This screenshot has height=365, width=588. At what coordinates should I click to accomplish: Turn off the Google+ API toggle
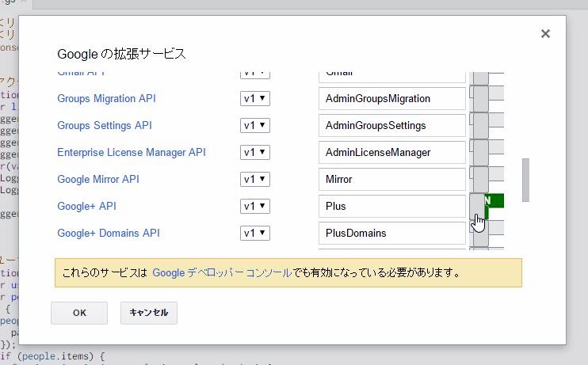click(487, 206)
